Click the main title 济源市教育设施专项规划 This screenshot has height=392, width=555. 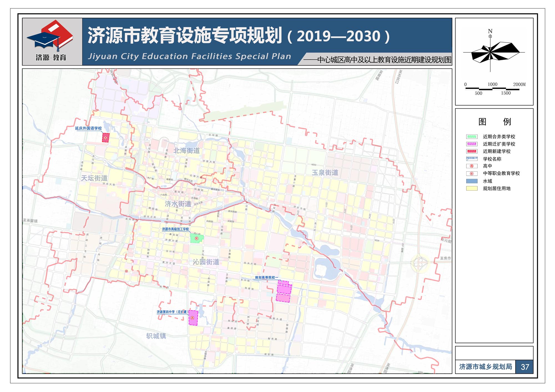(x=185, y=36)
